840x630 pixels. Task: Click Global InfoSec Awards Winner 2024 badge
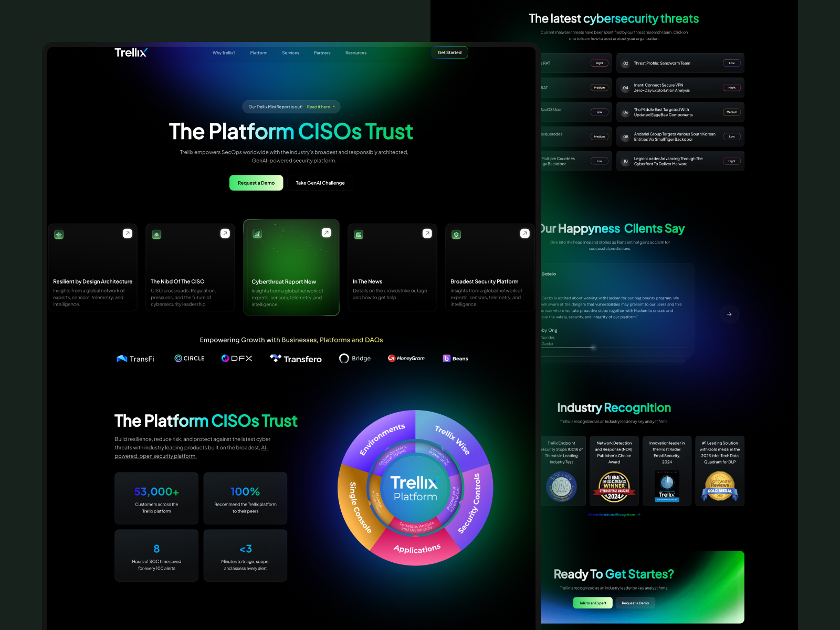tap(614, 488)
